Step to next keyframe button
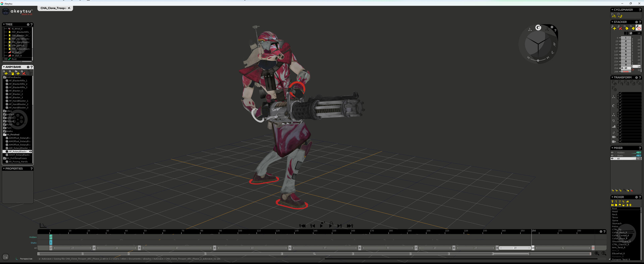This screenshot has height=264, width=644. [339, 226]
